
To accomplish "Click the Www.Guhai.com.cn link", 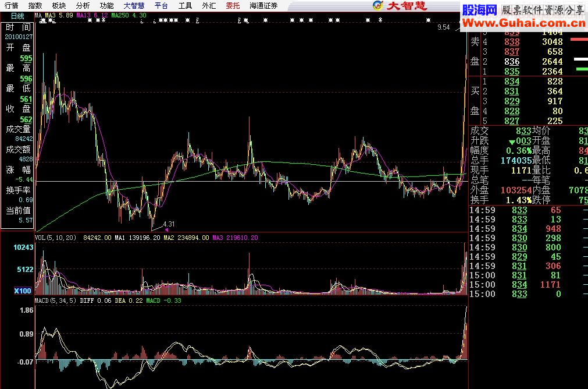I will tap(523, 23).
